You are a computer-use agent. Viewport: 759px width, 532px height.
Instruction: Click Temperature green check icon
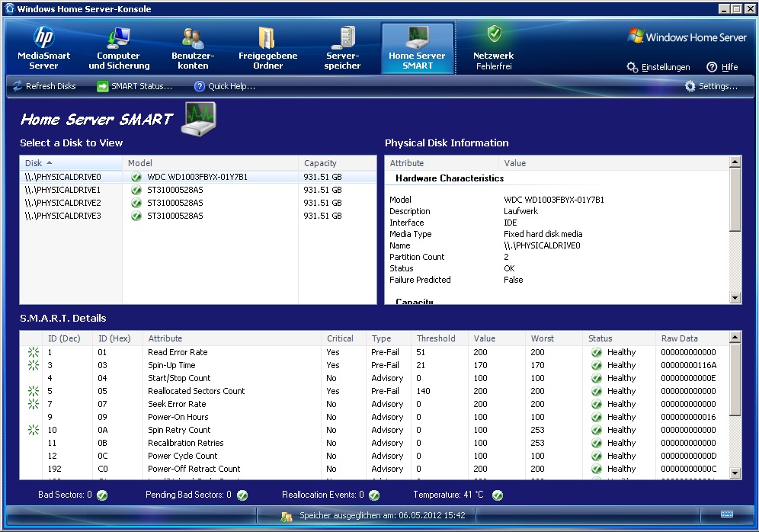[x=498, y=495]
